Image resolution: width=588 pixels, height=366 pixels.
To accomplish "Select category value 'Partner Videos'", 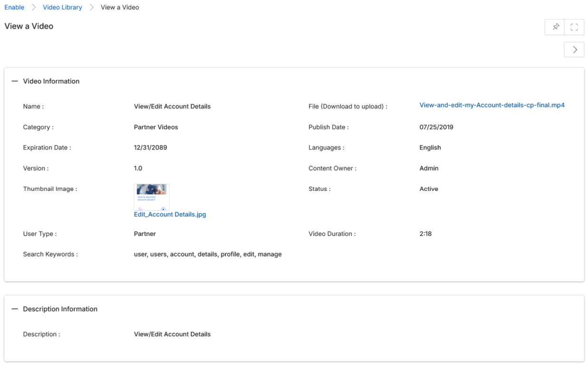I will pyautogui.click(x=156, y=127).
